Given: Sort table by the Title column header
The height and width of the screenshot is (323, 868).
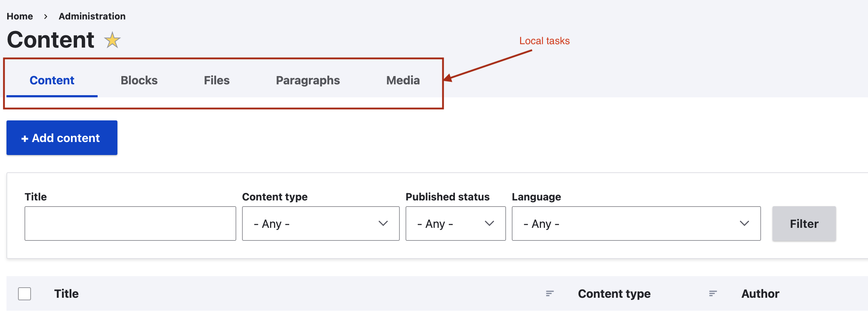Looking at the screenshot, I should (67, 294).
